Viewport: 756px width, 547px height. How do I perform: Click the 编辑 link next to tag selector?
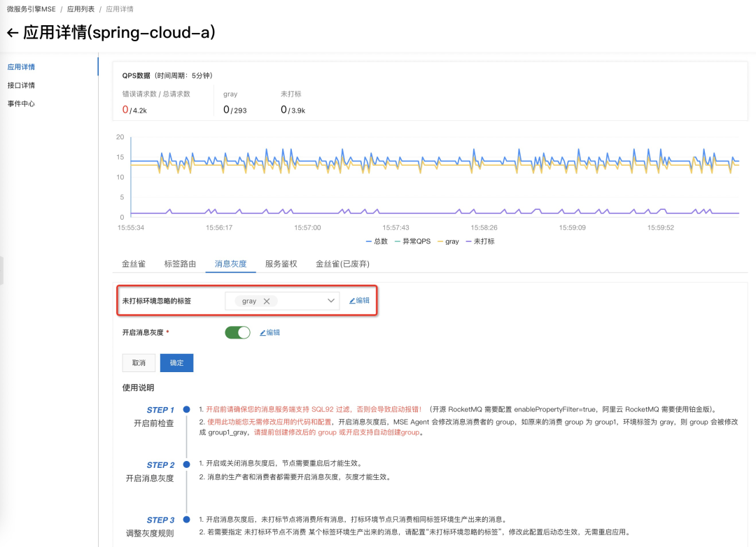tap(359, 301)
